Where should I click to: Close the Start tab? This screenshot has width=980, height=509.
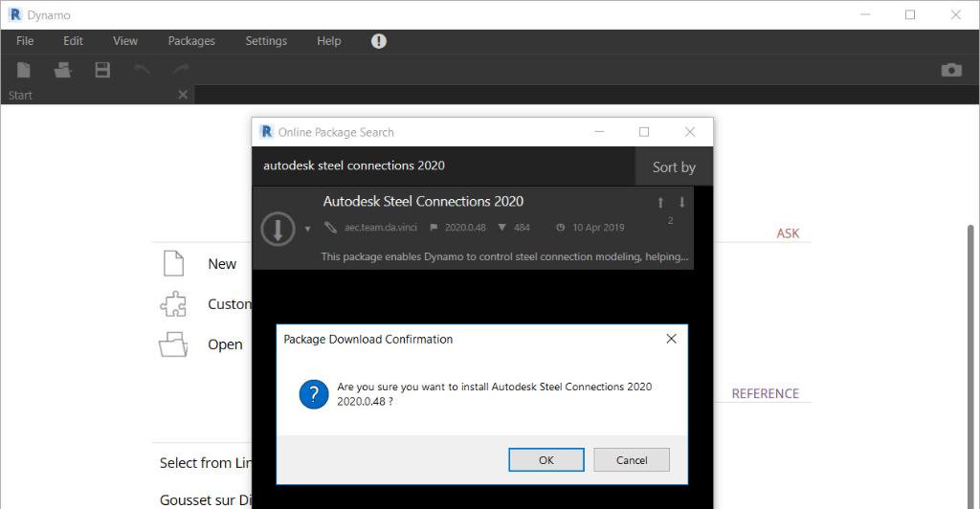point(183,95)
